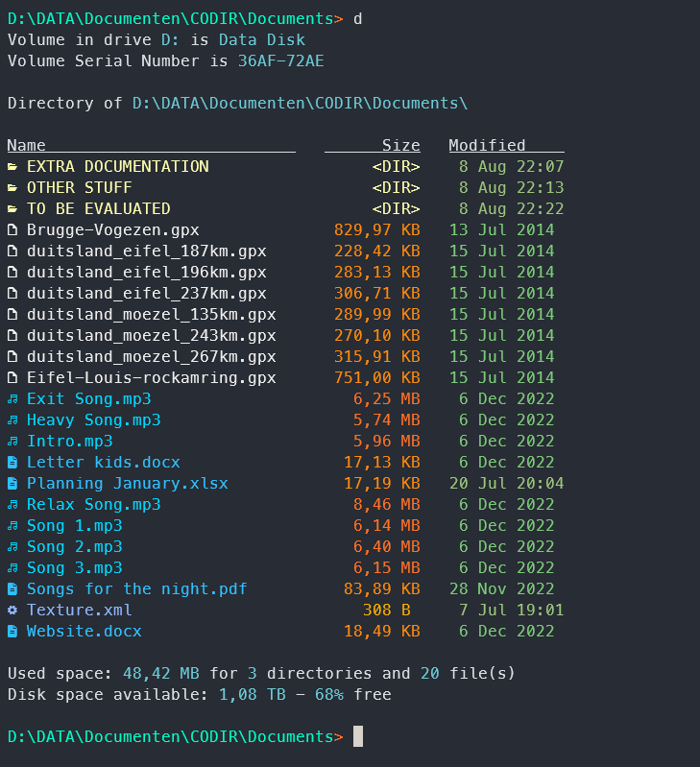Click the spreadsheet icon for Planning January.xlsx
Viewport: 700px width, 767px height.
[12, 484]
